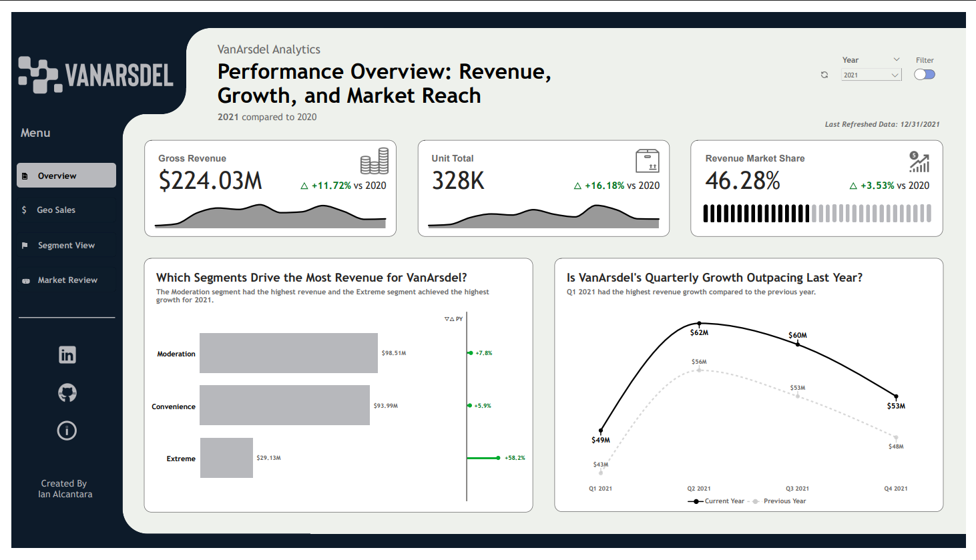This screenshot has width=976, height=560.
Task: Click the coins icon on Gross Revenue card
Action: point(375,161)
